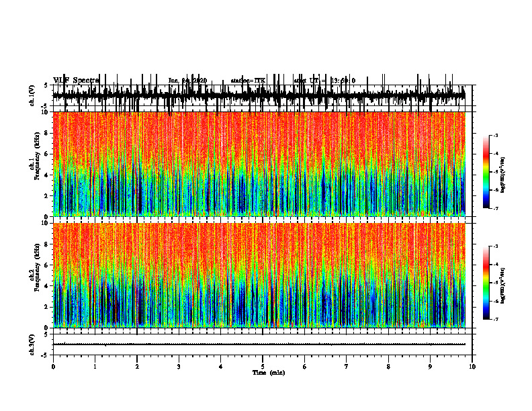Click the 'ch.1(V)' axis label of top waveform
This screenshot has height=411, width=532.
click(32, 95)
